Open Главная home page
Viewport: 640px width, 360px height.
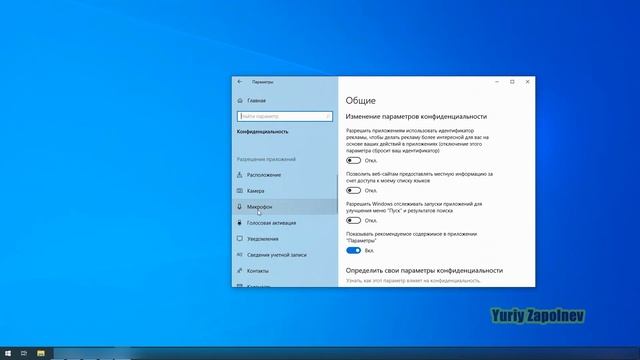click(285, 100)
